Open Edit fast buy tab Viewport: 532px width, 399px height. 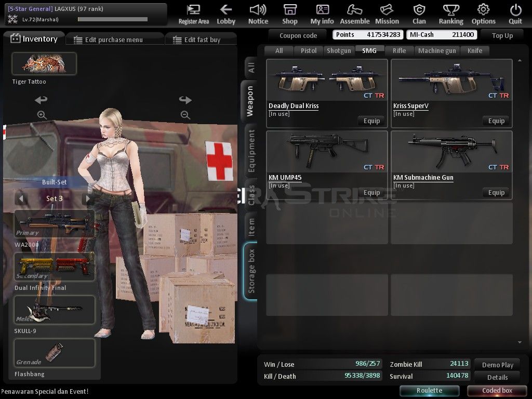click(x=201, y=39)
